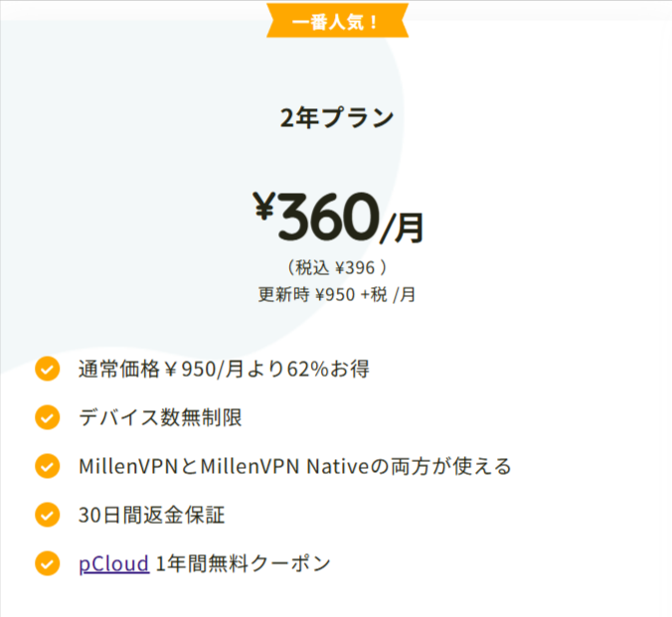Screen dimensions: 672x617
Task: Click the 税込 ¥396 price note
Action: coord(337,268)
